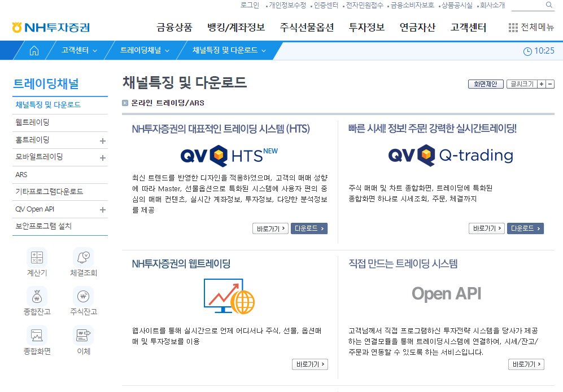Increase font size with plus button
The image size is (563, 392).
coord(542,84)
